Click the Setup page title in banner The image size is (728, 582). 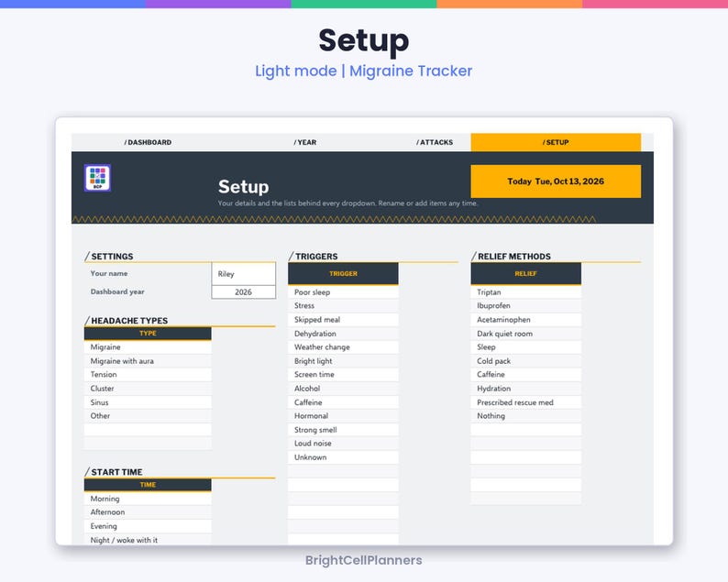[x=243, y=187]
